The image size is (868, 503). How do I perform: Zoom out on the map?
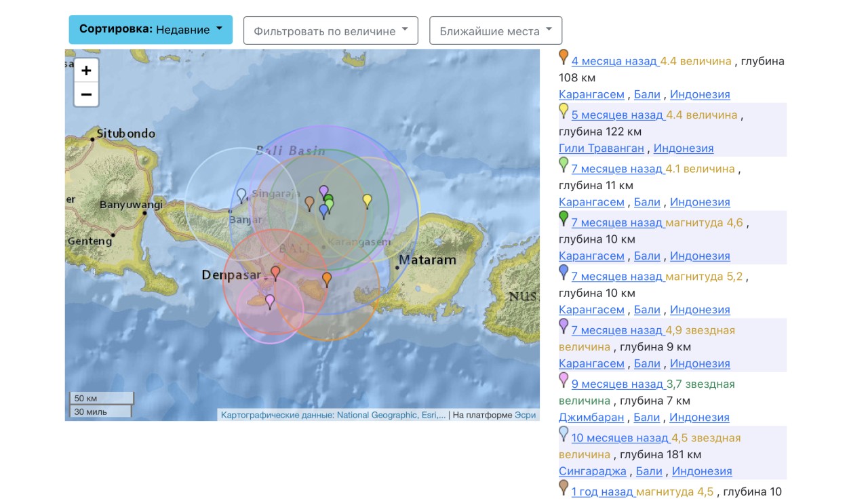[86, 94]
